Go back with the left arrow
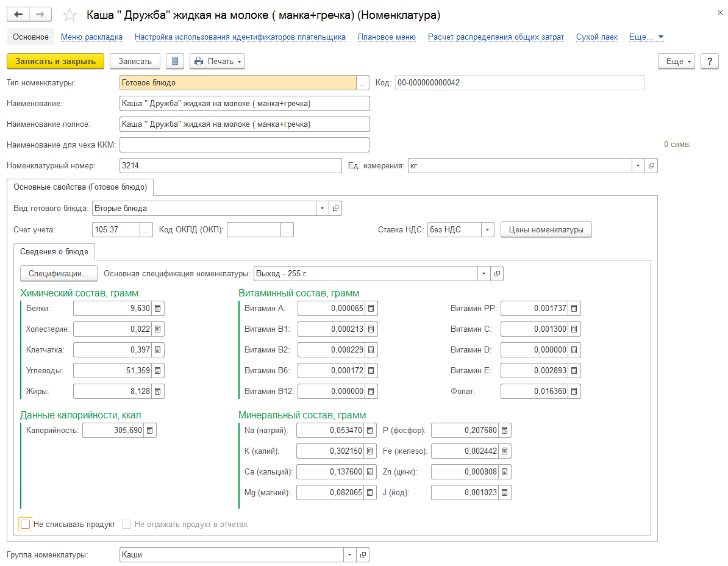728x566 pixels. [x=18, y=15]
